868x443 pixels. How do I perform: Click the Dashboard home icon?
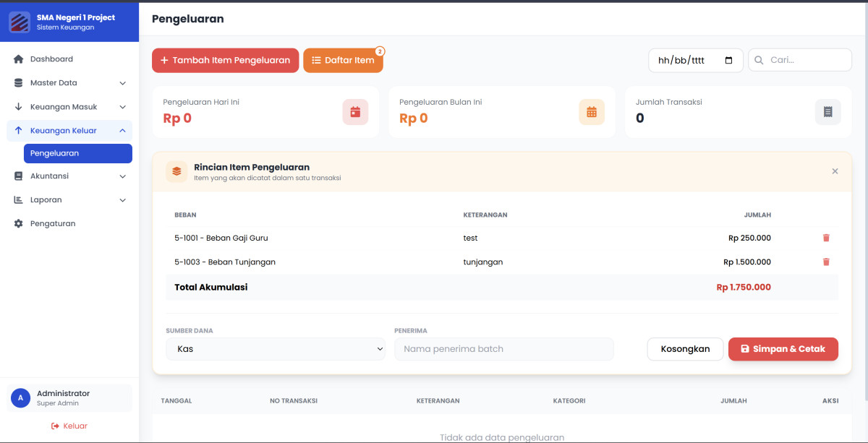pos(19,59)
